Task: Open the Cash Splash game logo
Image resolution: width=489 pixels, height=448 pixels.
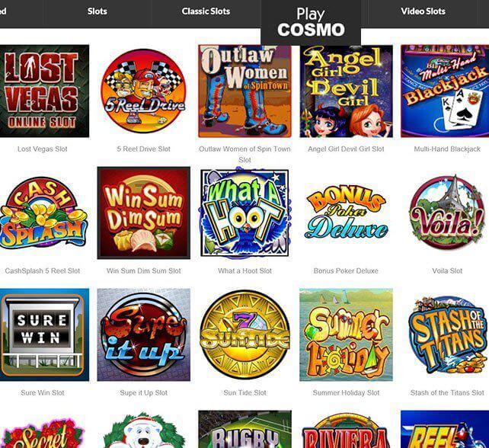Action: click(43, 213)
